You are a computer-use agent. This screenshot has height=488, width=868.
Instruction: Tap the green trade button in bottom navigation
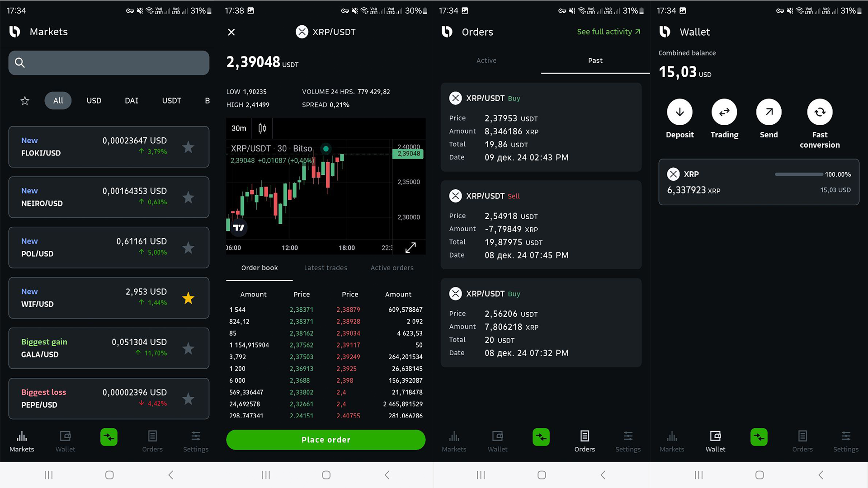(108, 436)
